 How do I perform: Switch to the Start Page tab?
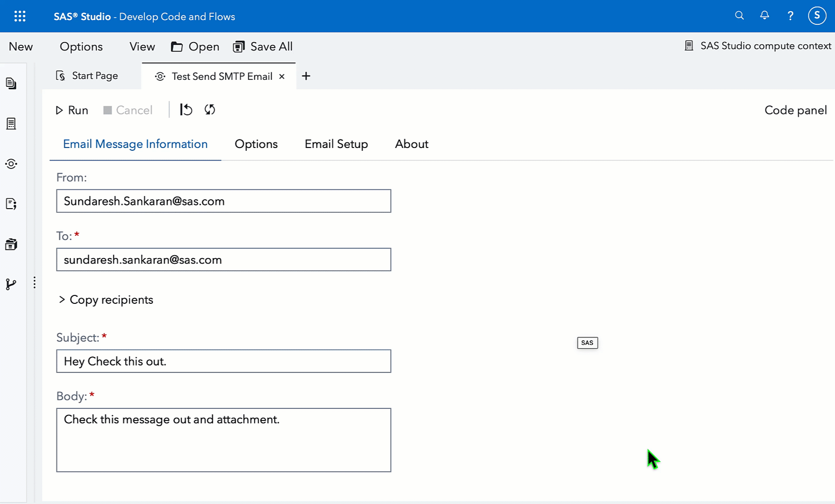click(x=87, y=76)
